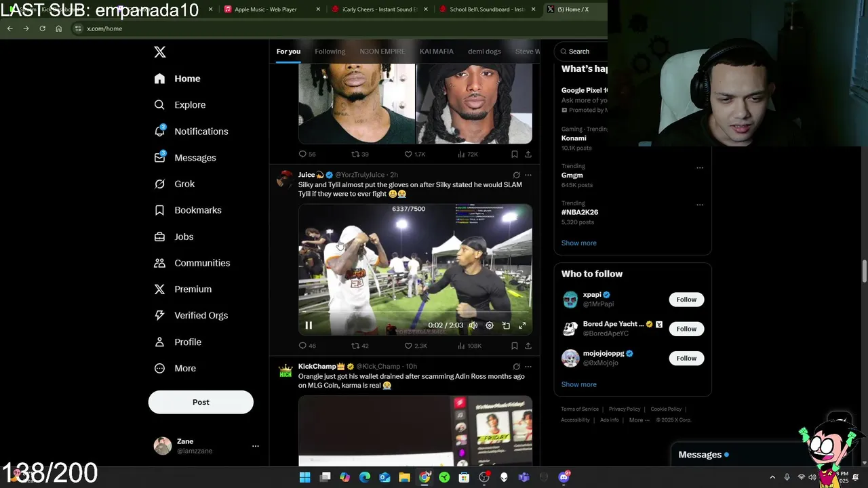The width and height of the screenshot is (868, 488).
Task: Toggle picture-in-picture on the video
Action: pyautogui.click(x=506, y=325)
